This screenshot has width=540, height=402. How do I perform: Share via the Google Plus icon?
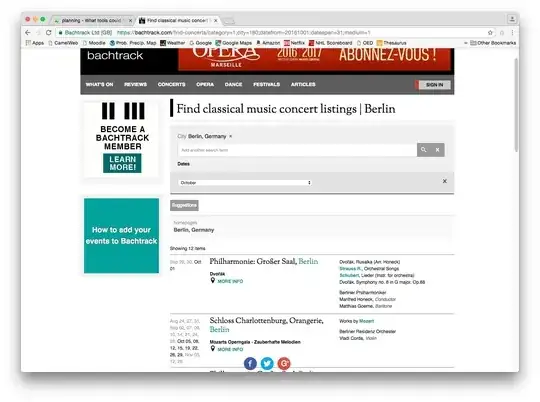pyautogui.click(x=284, y=363)
